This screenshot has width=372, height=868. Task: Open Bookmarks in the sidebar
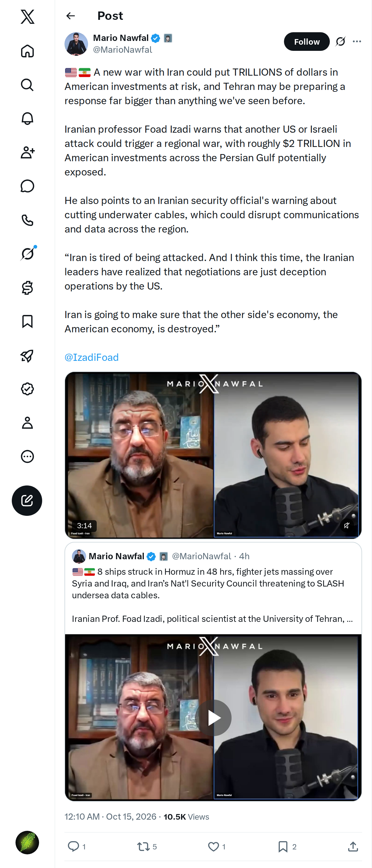coord(27,321)
